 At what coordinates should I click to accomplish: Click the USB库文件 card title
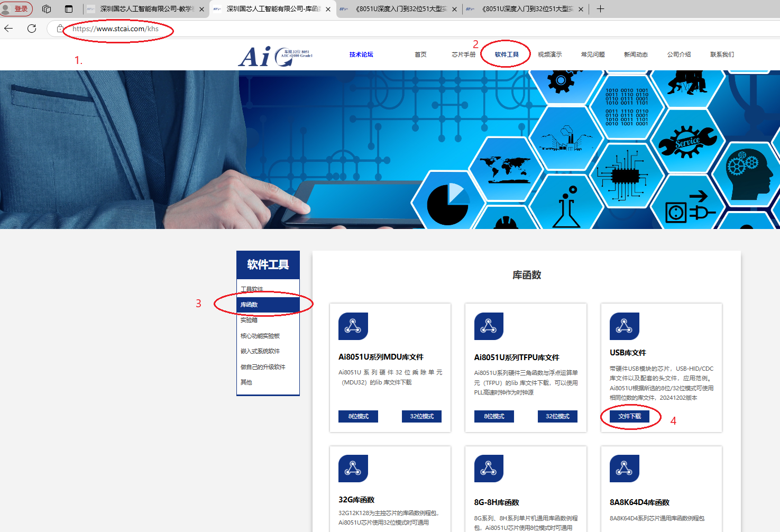pyautogui.click(x=628, y=353)
